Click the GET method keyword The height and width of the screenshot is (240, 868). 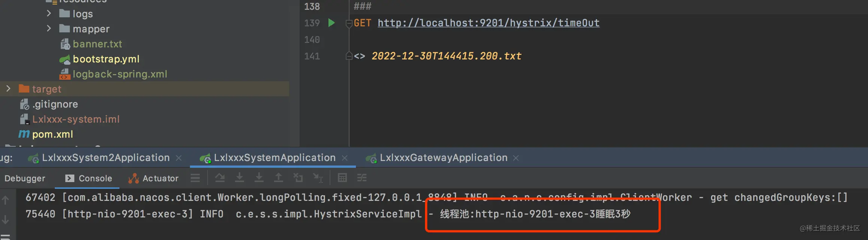point(362,23)
